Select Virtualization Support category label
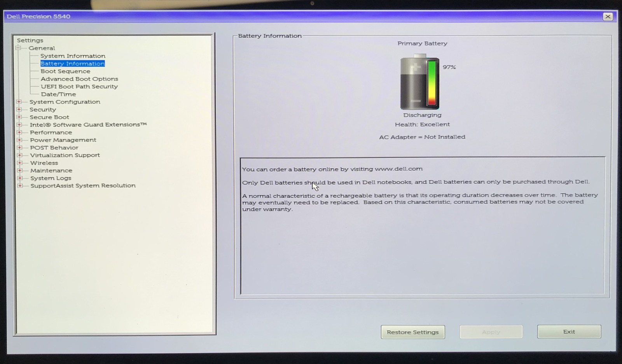622x364 pixels. click(x=65, y=155)
